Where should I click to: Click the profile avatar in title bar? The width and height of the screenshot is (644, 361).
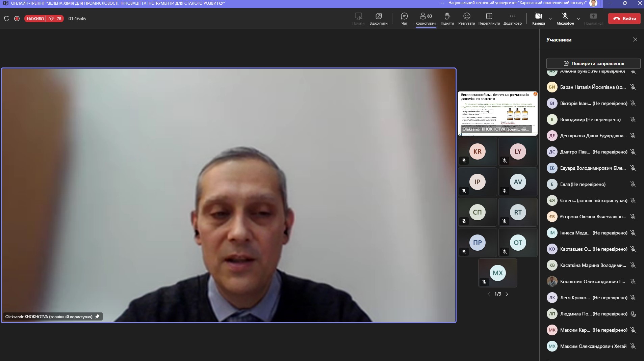[593, 3]
